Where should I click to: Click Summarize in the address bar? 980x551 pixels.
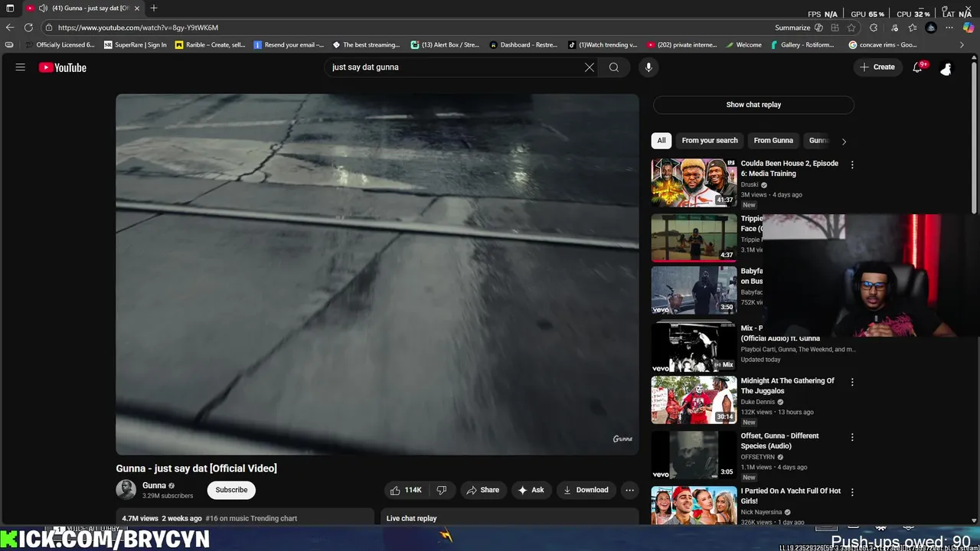(x=799, y=28)
